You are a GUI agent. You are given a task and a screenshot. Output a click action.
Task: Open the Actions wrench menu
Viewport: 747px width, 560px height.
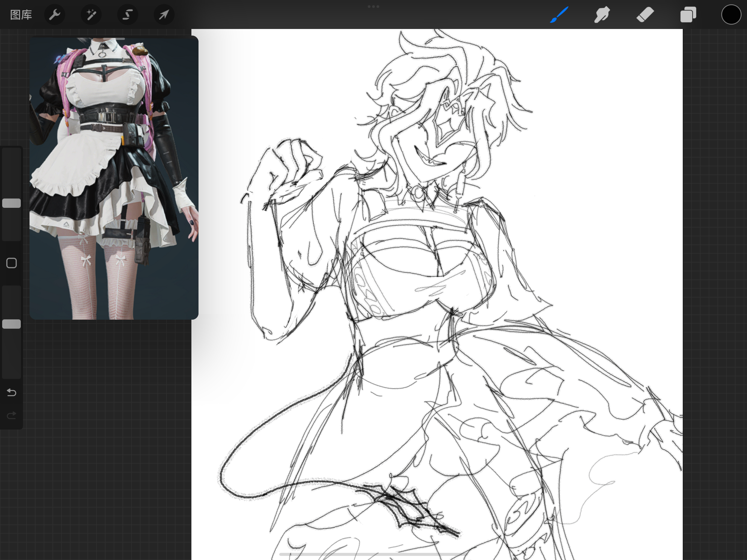54,14
